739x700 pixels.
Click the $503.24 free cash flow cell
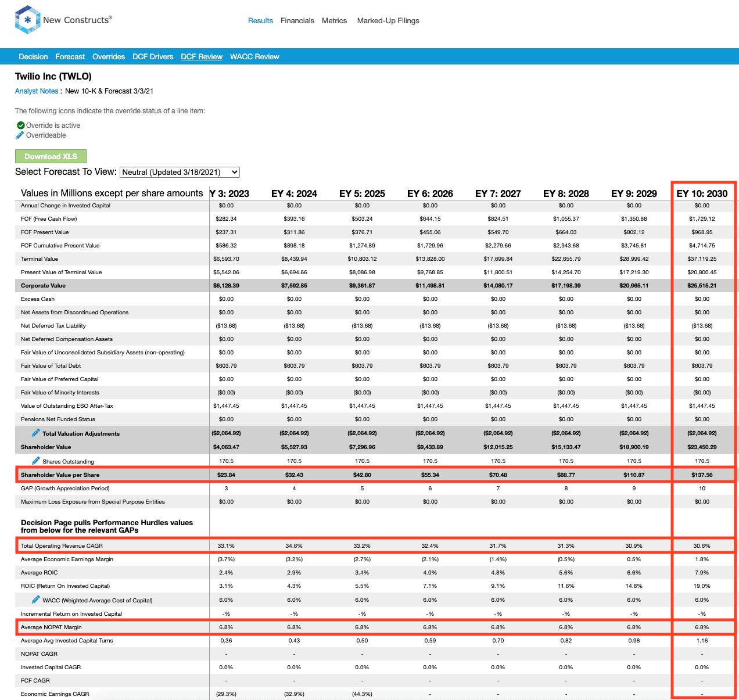coord(362,219)
